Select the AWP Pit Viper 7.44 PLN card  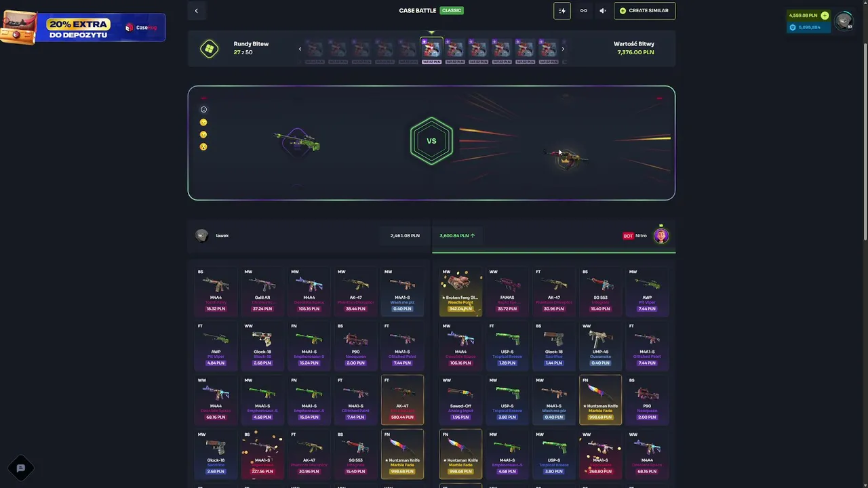pos(648,290)
